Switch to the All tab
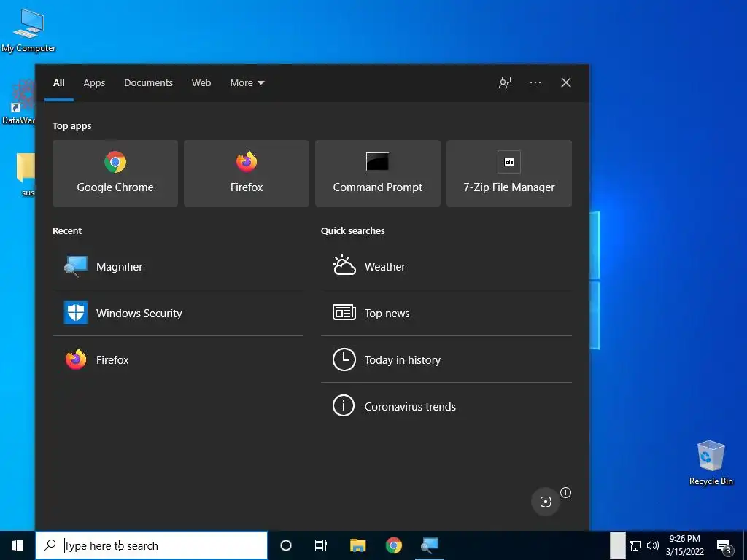 coord(58,83)
